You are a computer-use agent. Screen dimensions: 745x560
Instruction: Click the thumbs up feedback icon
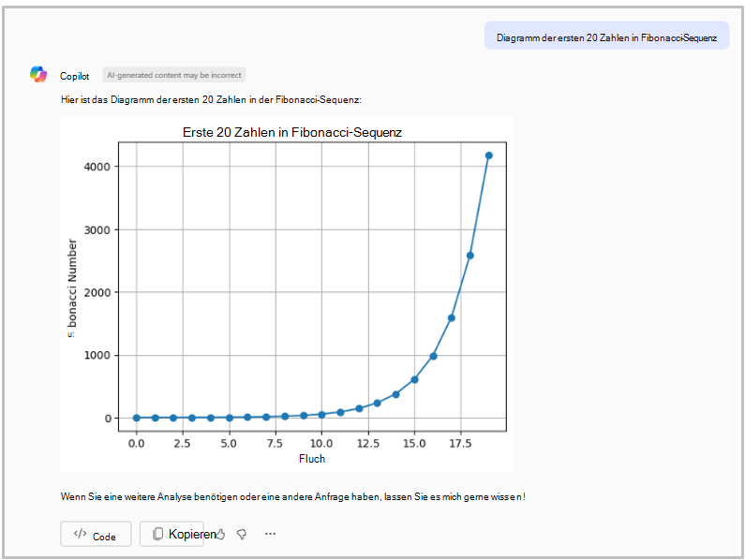click(x=220, y=535)
